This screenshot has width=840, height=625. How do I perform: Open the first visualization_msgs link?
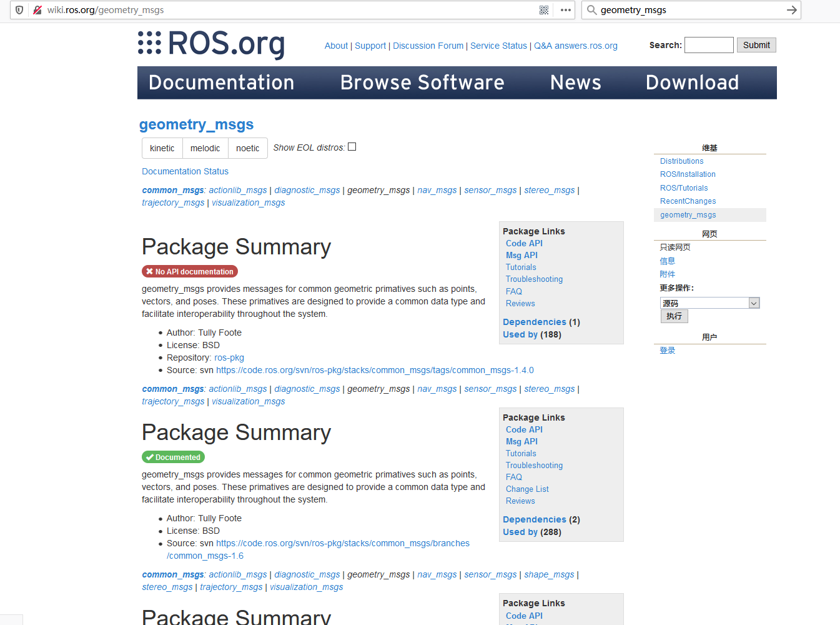248,202
